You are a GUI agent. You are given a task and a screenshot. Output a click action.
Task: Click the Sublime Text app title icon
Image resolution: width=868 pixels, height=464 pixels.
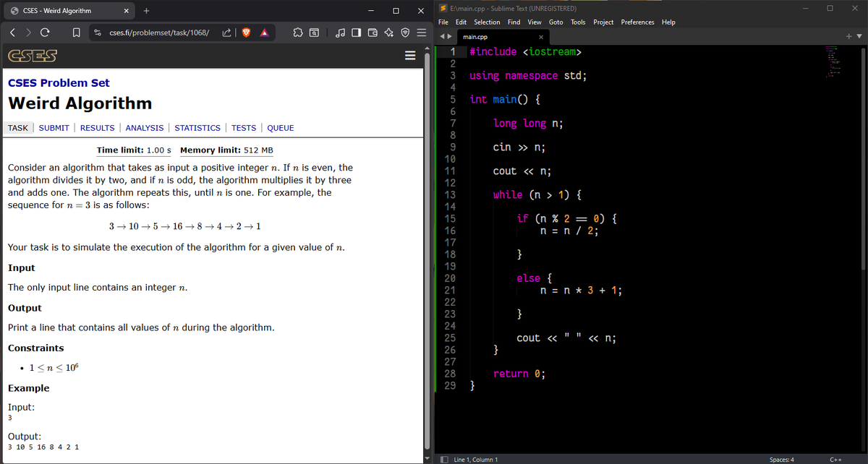443,8
